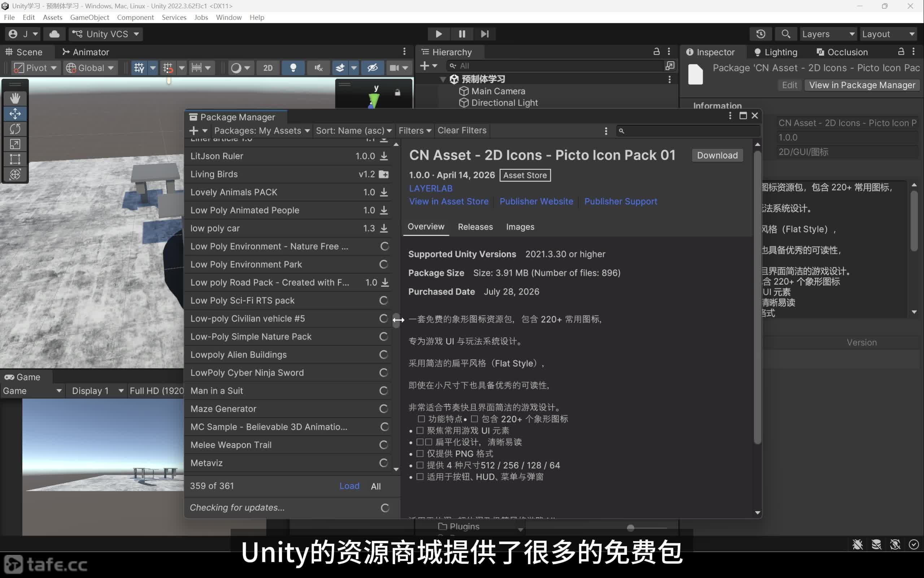Click the Step frame button

484,34
